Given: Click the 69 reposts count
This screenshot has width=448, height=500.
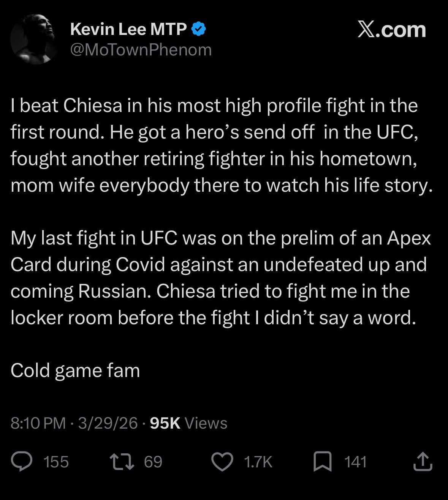Looking at the screenshot, I should (153, 462).
